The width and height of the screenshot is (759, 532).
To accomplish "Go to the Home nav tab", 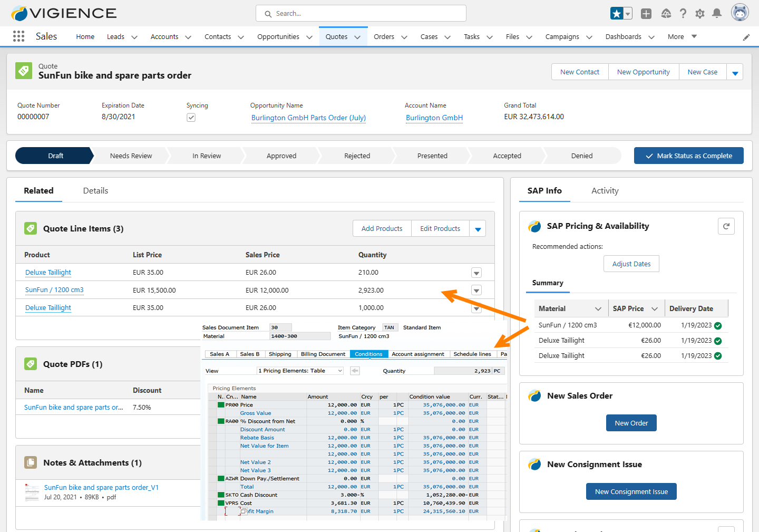I will [x=85, y=36].
